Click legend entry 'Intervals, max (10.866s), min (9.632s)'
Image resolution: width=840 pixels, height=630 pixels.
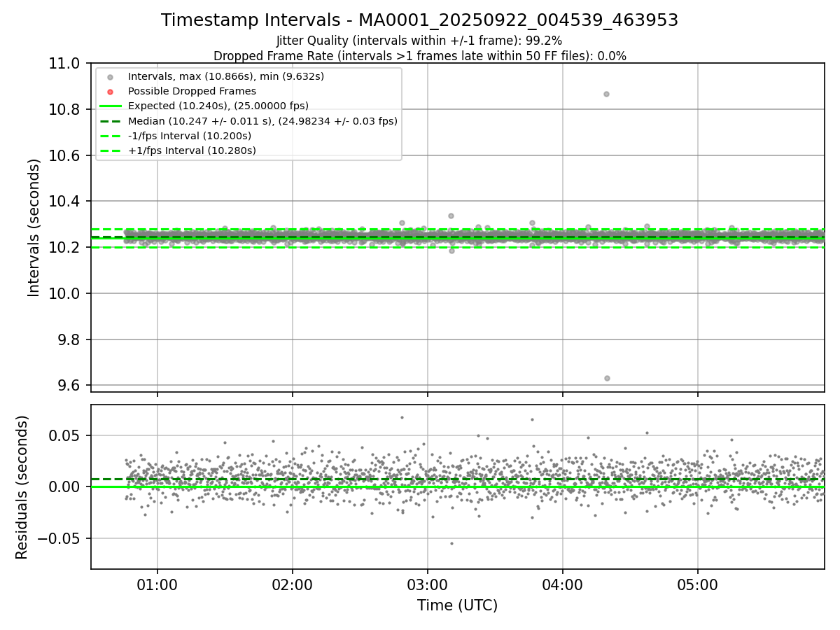tap(226, 76)
